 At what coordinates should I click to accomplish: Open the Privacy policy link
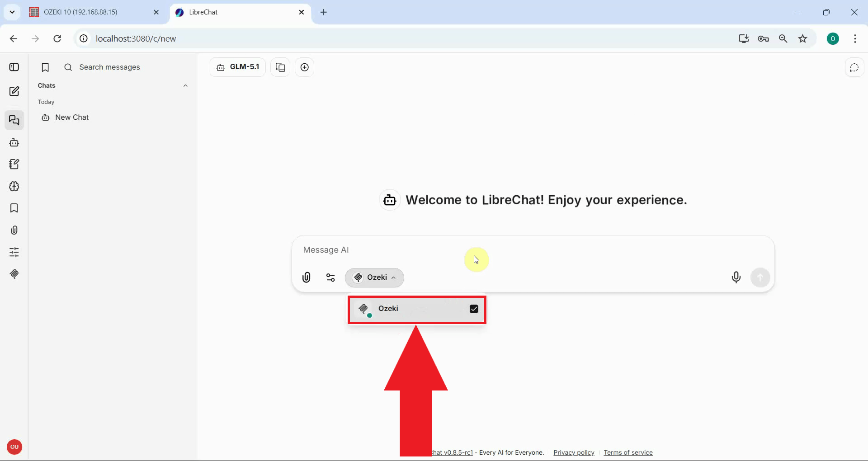tap(574, 452)
